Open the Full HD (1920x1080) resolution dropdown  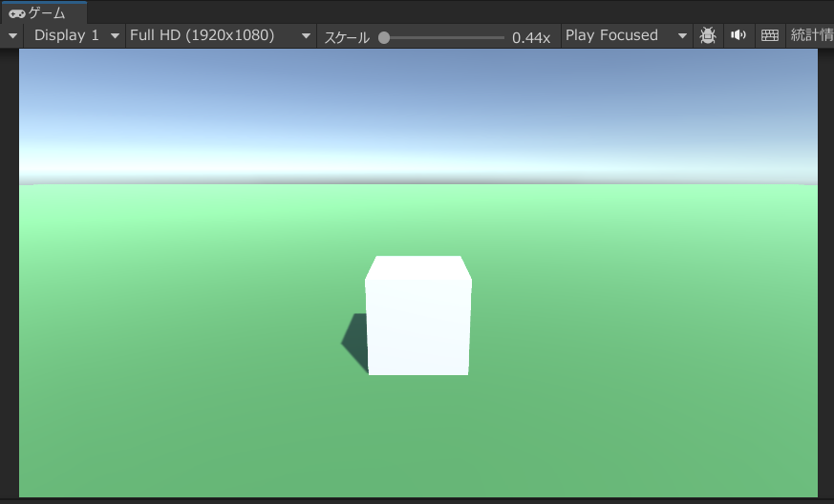(221, 35)
